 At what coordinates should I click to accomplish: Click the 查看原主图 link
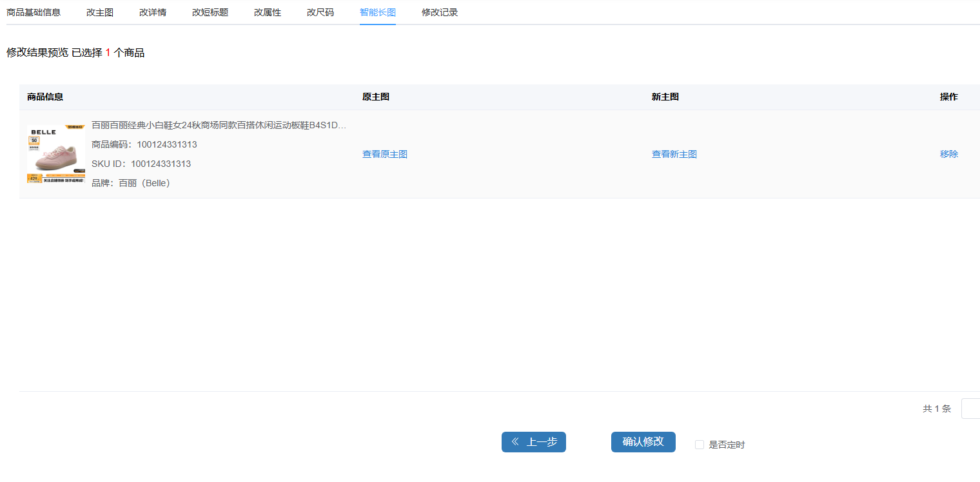point(385,154)
